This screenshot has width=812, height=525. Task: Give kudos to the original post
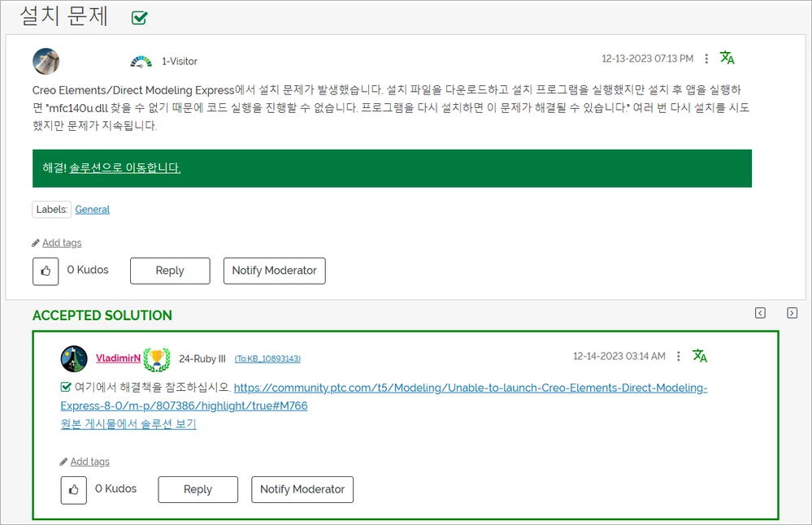46,271
